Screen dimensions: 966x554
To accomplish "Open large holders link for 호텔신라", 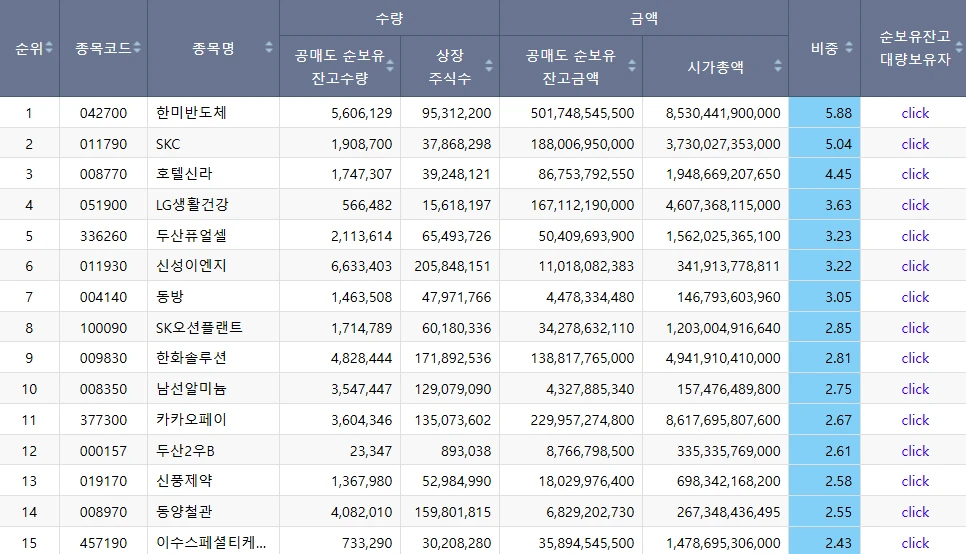I will [x=914, y=174].
